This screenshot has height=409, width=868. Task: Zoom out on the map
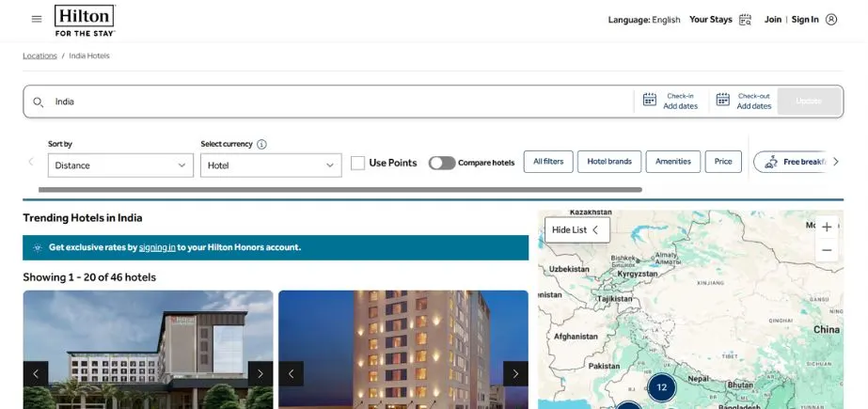point(827,250)
